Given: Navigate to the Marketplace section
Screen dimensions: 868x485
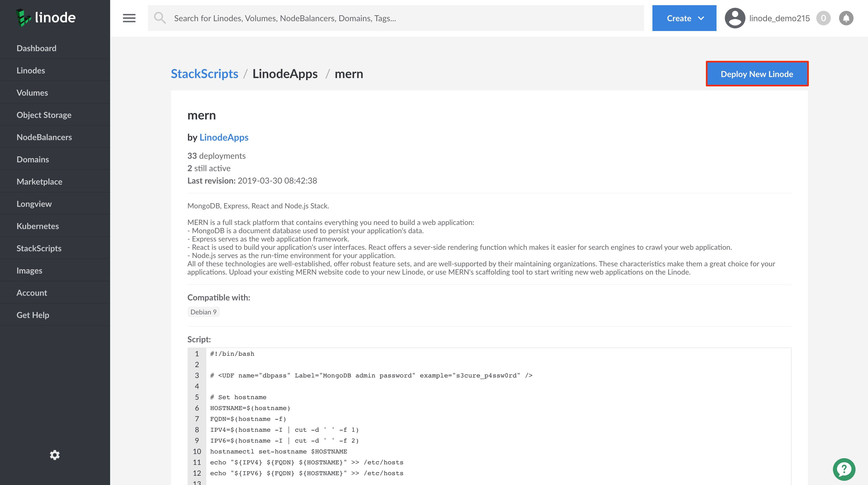Looking at the screenshot, I should coord(40,181).
